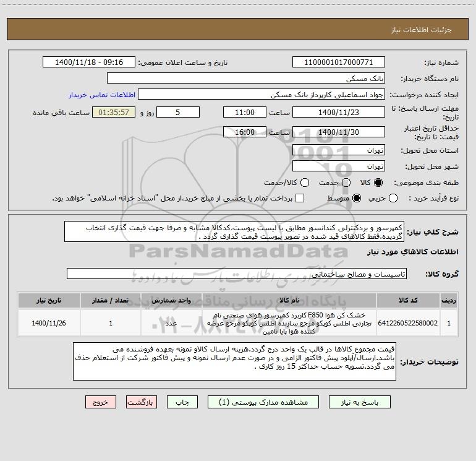Click the گروه کالا field
The image size is (476, 461).
point(237,274)
